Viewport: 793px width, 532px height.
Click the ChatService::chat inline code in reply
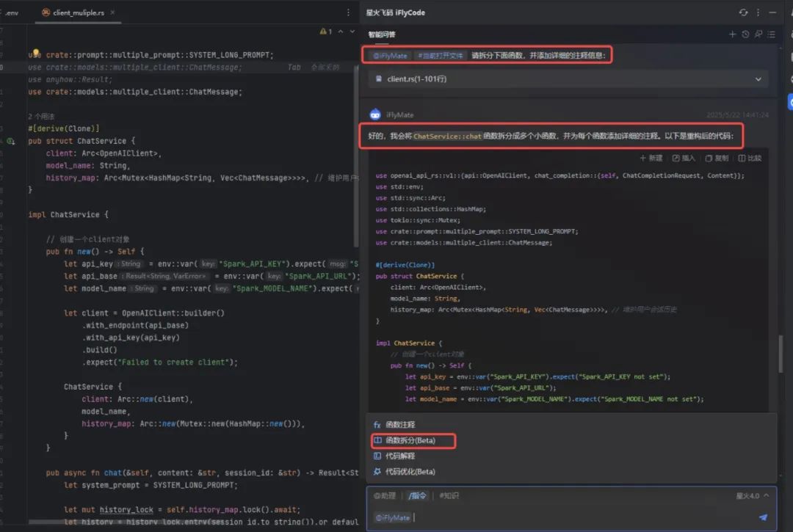point(447,136)
